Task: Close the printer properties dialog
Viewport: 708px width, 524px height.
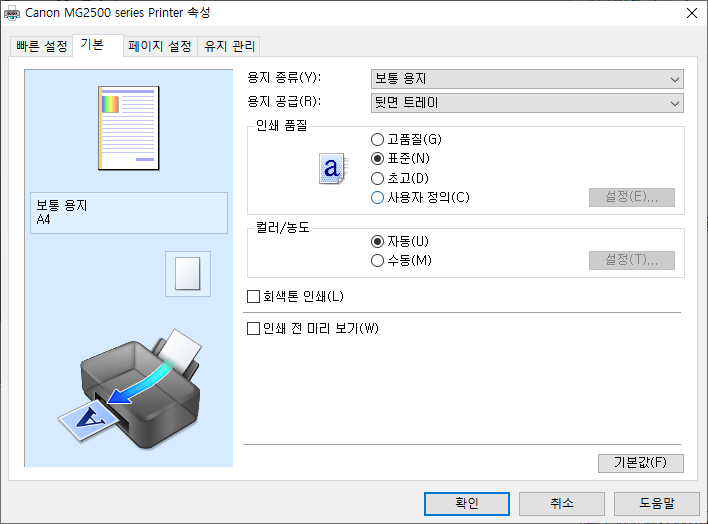Action: pos(692,13)
